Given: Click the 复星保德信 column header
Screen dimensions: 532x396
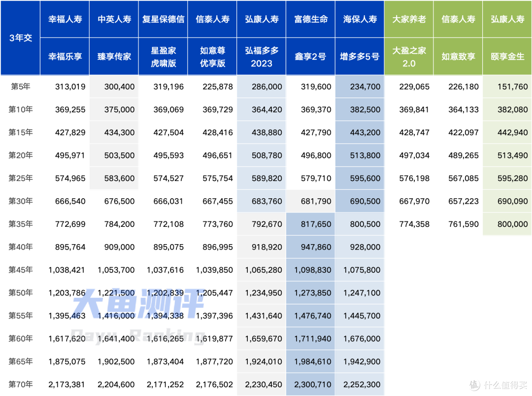Looking at the screenshot, I should (x=163, y=19).
